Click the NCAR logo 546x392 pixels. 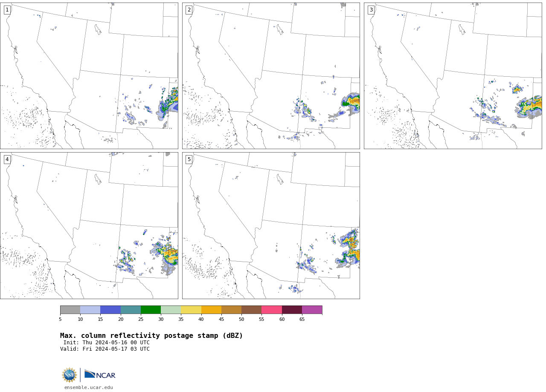100,375
